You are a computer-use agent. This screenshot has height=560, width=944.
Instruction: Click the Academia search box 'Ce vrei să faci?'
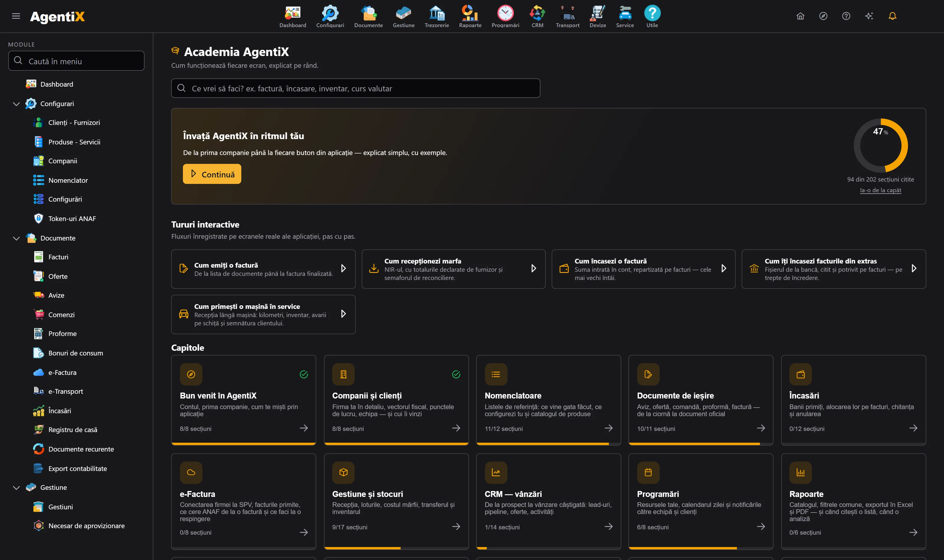[355, 88]
